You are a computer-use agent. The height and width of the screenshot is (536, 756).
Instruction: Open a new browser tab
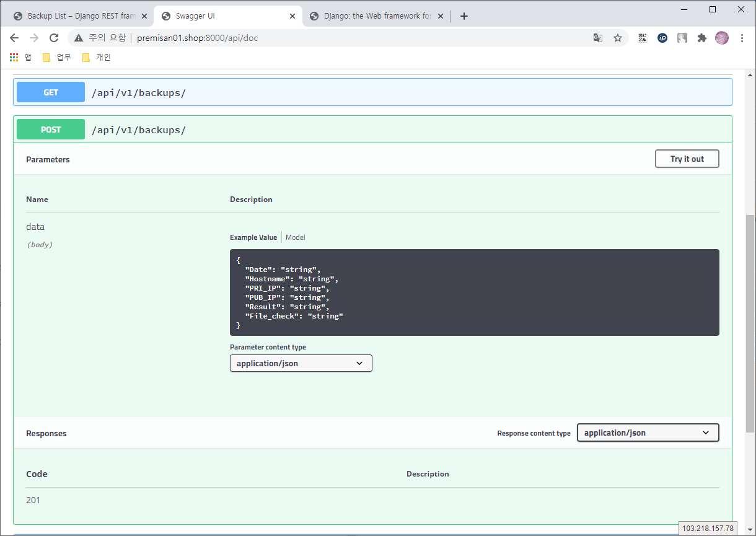coord(464,16)
